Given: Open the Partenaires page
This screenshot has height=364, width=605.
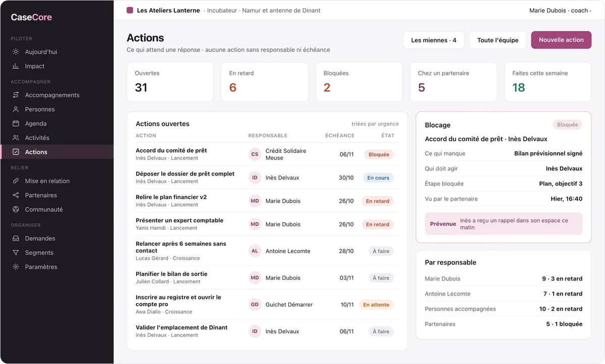Looking at the screenshot, I should [56, 195].
